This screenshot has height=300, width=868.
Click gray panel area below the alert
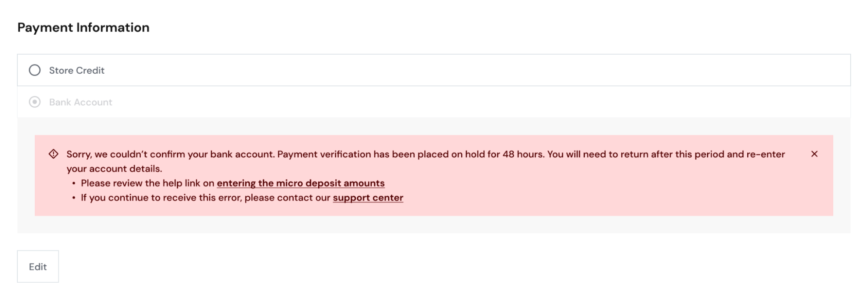[434, 225]
